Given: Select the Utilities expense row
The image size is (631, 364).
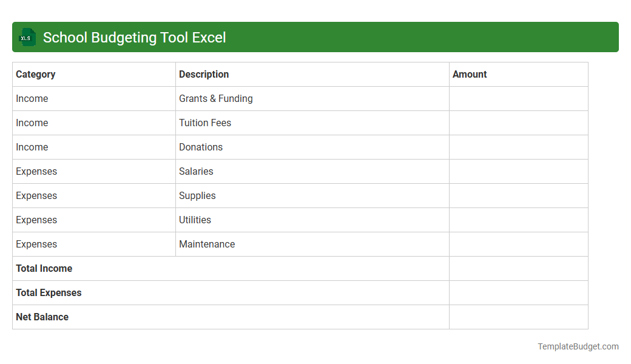Looking at the screenshot, I should pos(195,220).
